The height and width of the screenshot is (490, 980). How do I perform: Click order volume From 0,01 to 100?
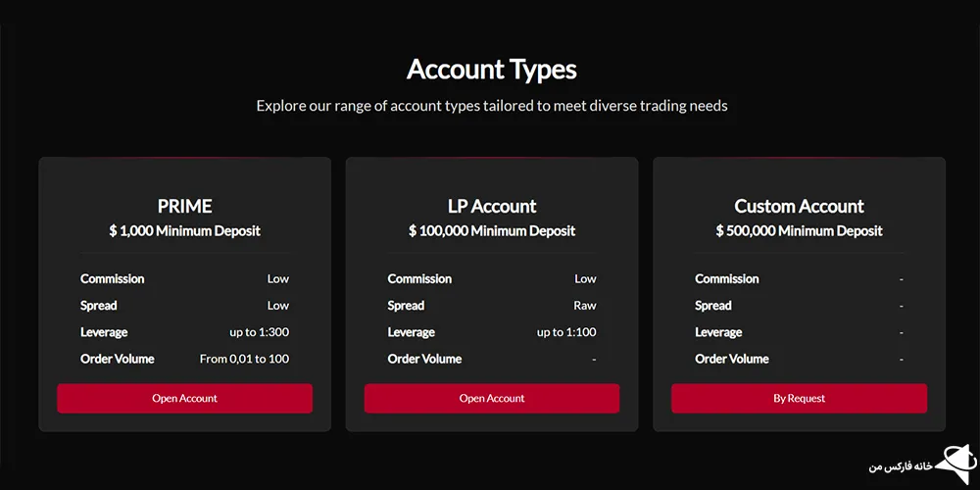244,359
